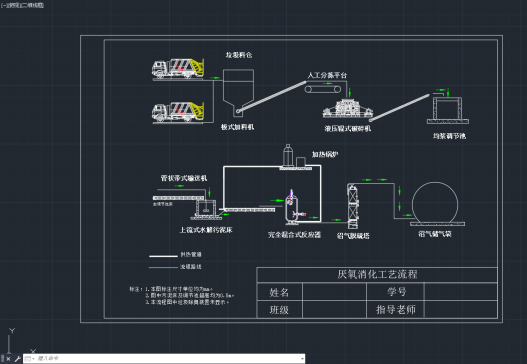Expand command history arrow at right end

pos(302,359)
